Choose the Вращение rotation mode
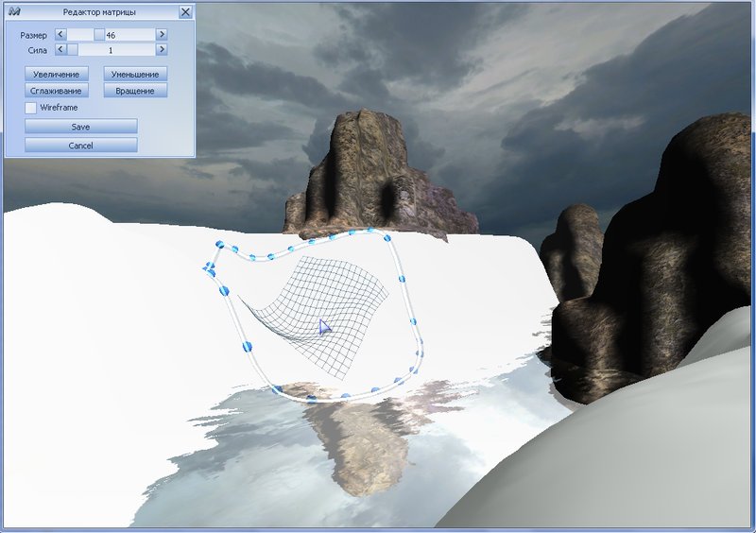The width and height of the screenshot is (756, 533). [x=136, y=91]
